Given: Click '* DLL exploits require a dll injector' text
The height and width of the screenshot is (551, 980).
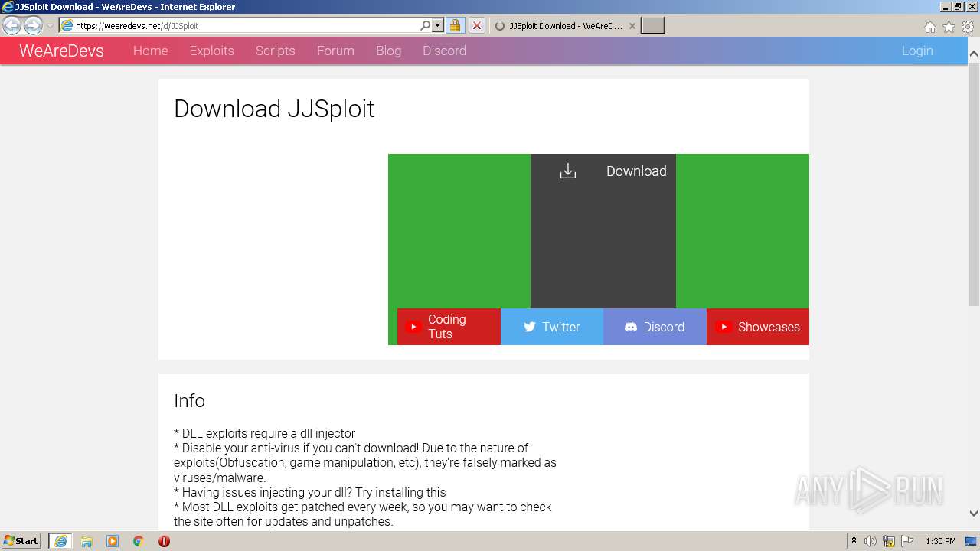Looking at the screenshot, I should 265,433.
